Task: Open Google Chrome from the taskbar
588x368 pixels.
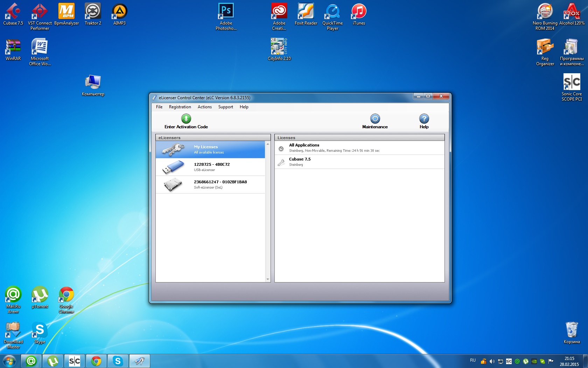Action: (x=96, y=361)
